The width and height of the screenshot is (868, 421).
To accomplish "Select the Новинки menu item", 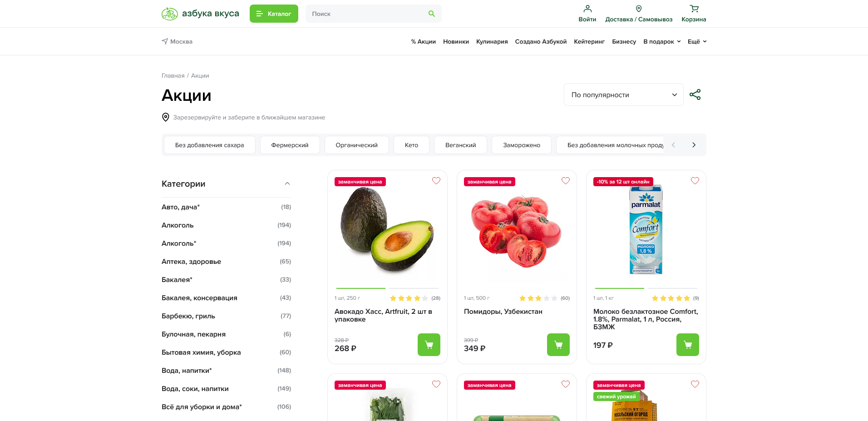I will click(x=456, y=41).
